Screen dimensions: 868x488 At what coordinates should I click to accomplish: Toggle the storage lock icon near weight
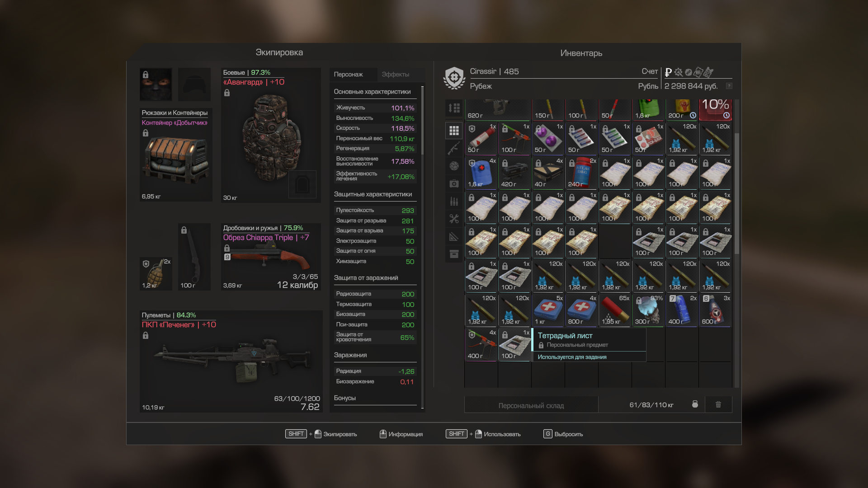695,404
